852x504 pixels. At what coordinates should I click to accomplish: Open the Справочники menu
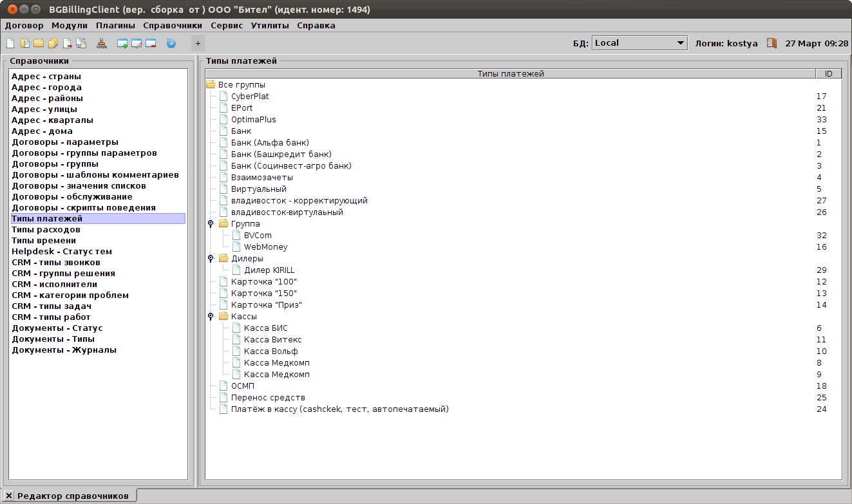(x=173, y=26)
